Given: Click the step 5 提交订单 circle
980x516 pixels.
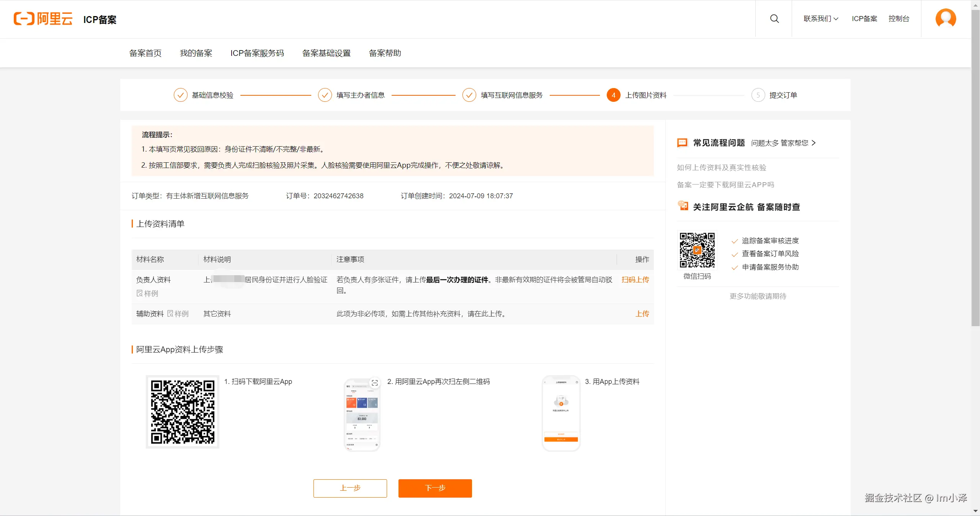Looking at the screenshot, I should pos(758,95).
